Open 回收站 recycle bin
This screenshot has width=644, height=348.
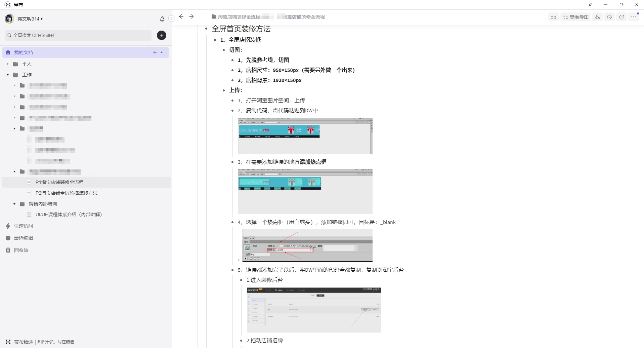(x=21, y=250)
